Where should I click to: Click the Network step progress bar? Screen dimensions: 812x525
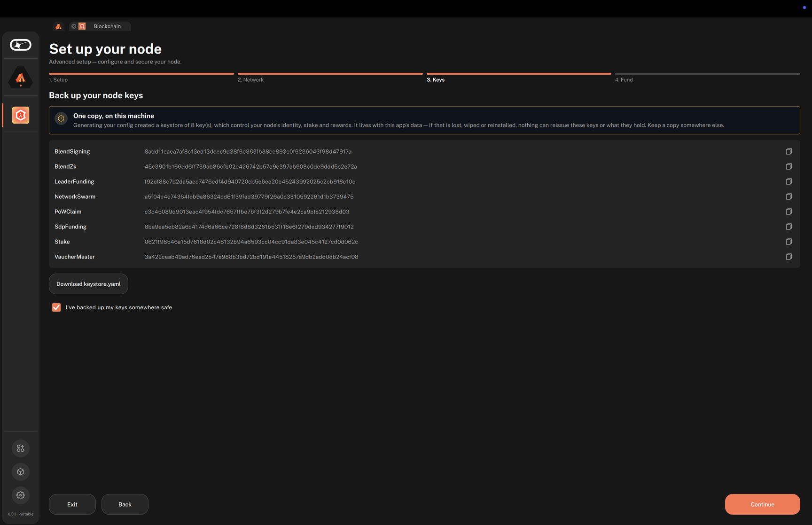330,74
